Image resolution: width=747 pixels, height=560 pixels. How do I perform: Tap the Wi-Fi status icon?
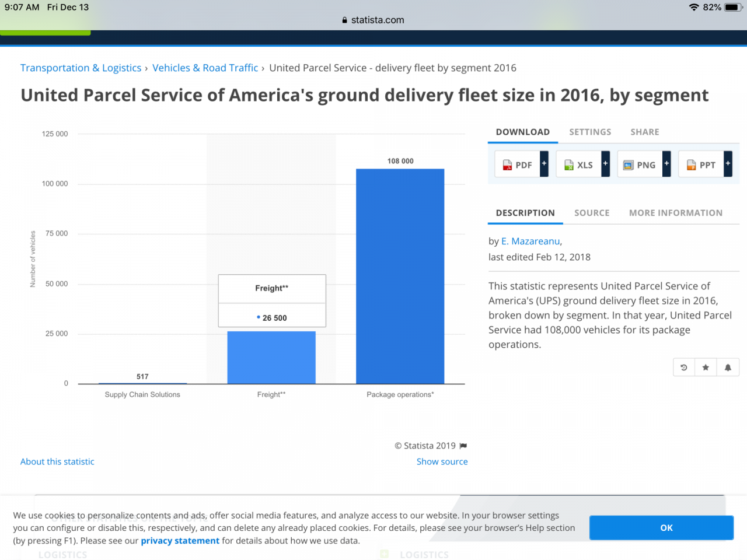(x=694, y=7)
